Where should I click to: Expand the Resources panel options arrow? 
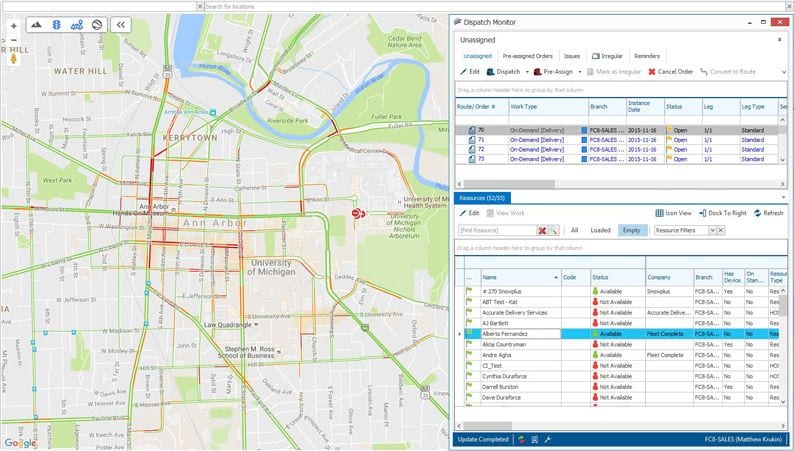(784, 198)
